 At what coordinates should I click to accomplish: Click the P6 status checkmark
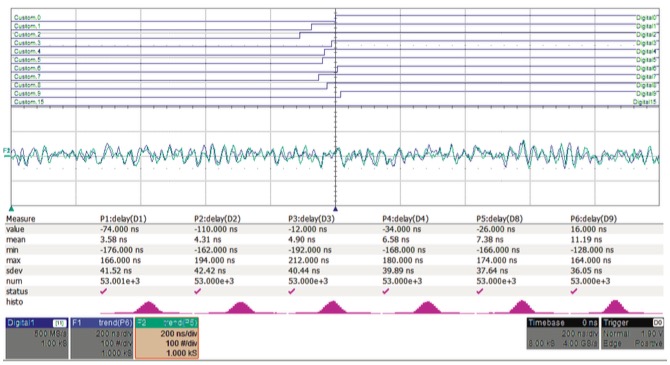574,291
